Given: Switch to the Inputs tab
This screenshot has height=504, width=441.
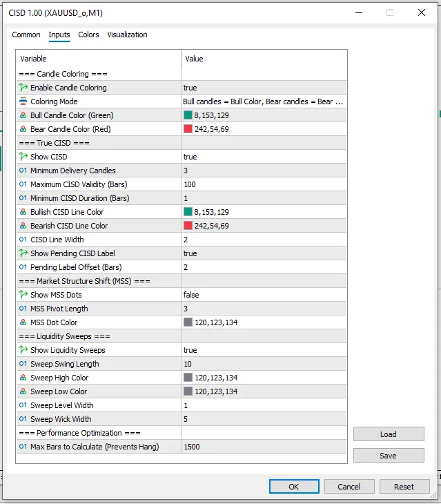Looking at the screenshot, I should (59, 35).
